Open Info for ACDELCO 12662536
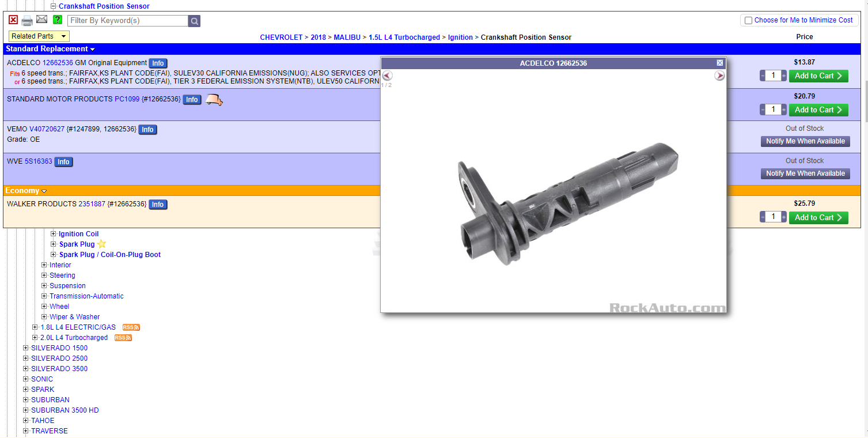The height and width of the screenshot is (438, 868). (x=158, y=63)
